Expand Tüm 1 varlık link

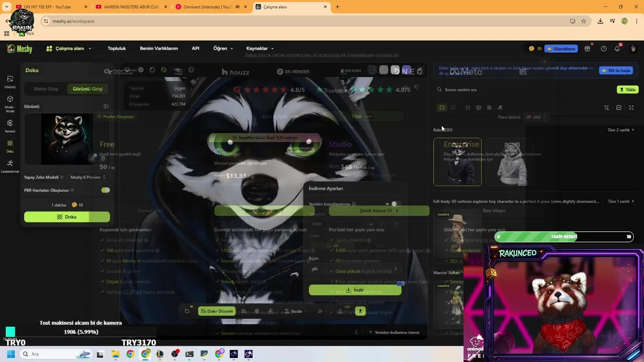pyautogui.click(x=621, y=202)
